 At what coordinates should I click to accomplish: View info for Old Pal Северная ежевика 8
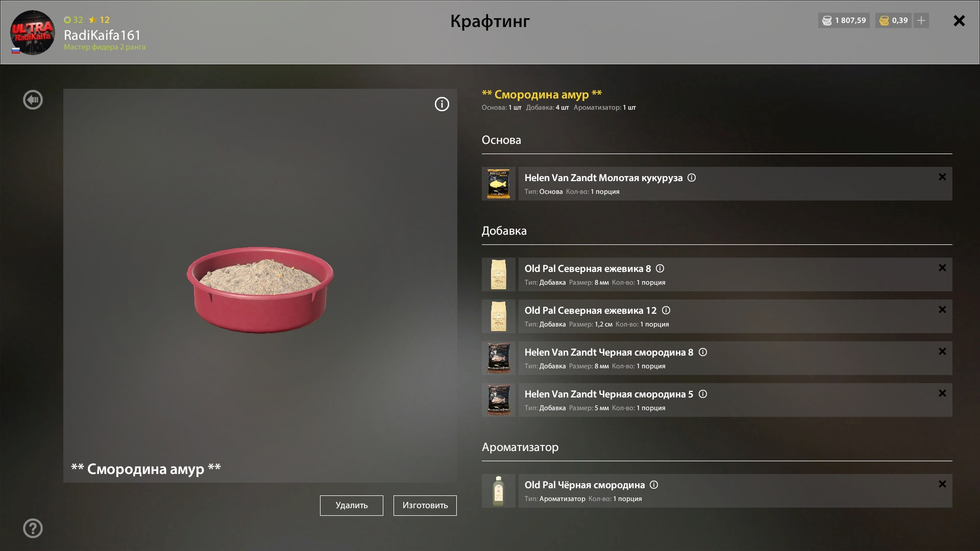click(660, 268)
